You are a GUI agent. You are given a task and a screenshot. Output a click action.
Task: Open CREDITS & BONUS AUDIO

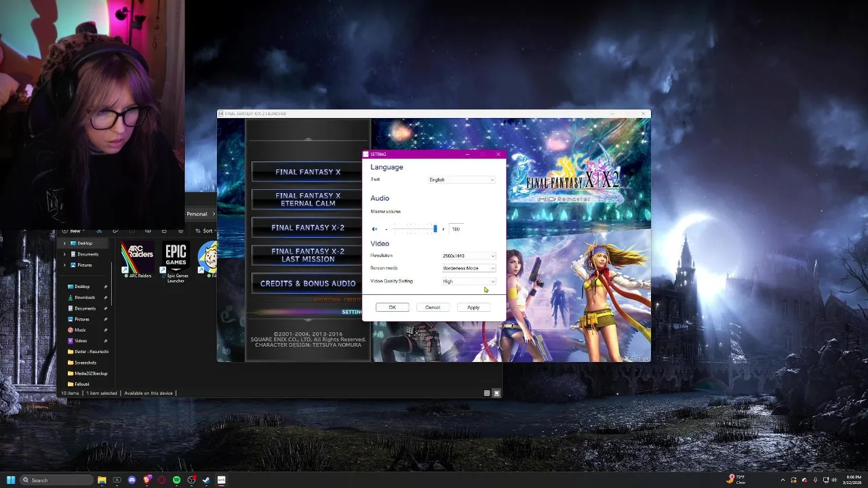pos(308,283)
